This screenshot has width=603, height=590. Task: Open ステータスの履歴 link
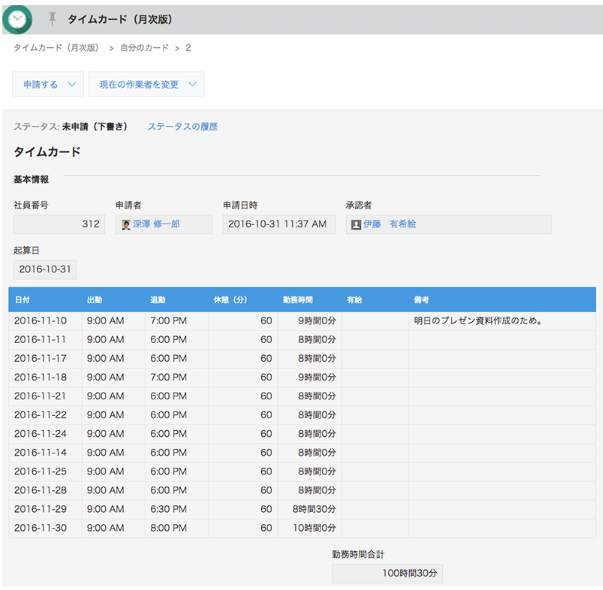point(182,127)
